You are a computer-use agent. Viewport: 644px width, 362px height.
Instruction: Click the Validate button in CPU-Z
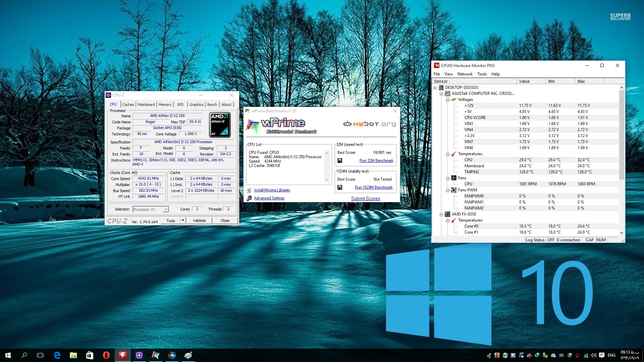click(x=199, y=221)
